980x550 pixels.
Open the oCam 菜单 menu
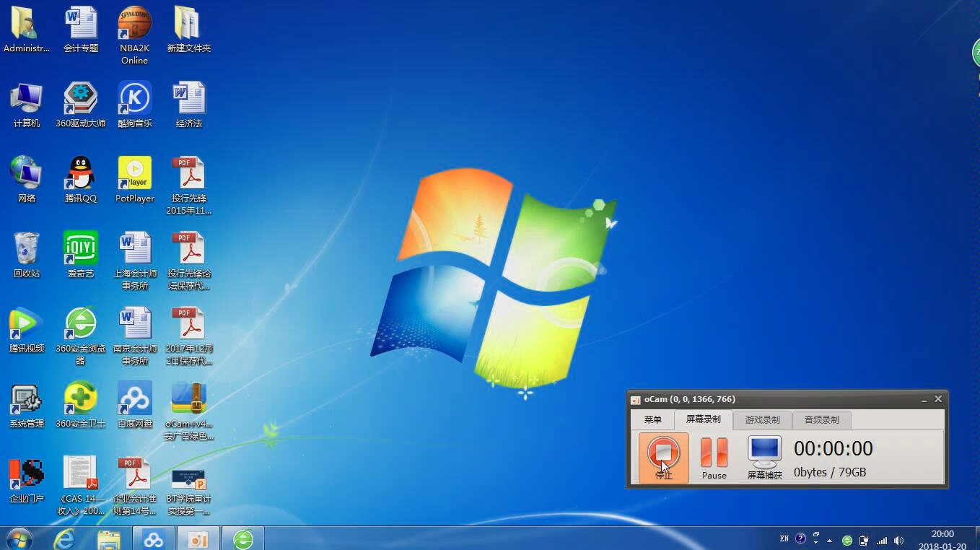click(652, 419)
